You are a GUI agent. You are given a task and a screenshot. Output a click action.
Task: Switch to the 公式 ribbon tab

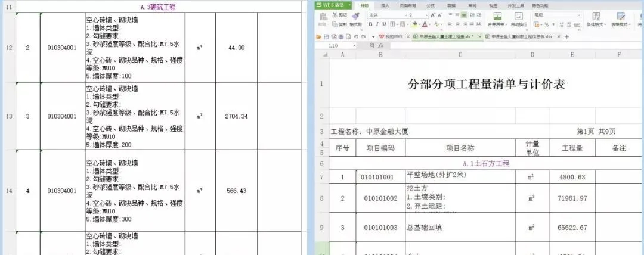[431, 5]
